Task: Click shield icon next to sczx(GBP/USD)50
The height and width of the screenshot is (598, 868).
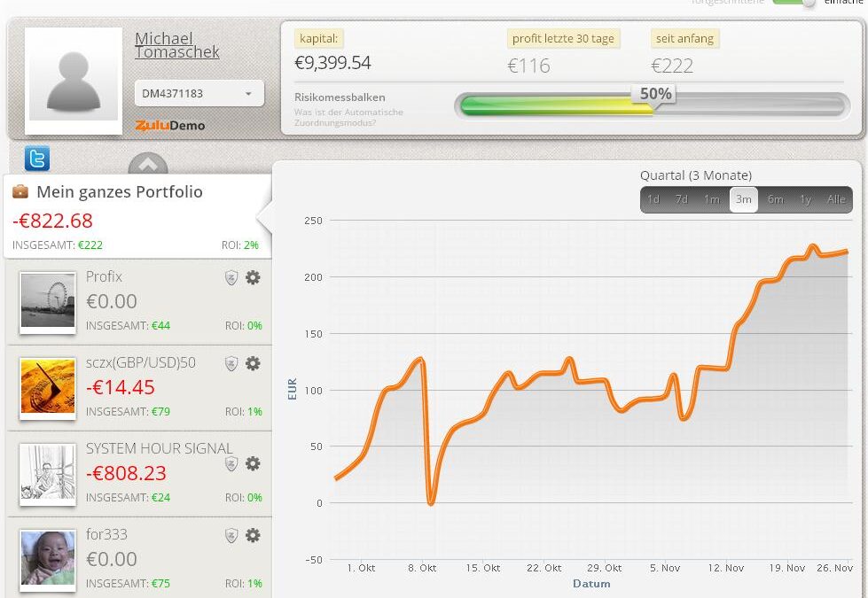Action: tap(231, 363)
